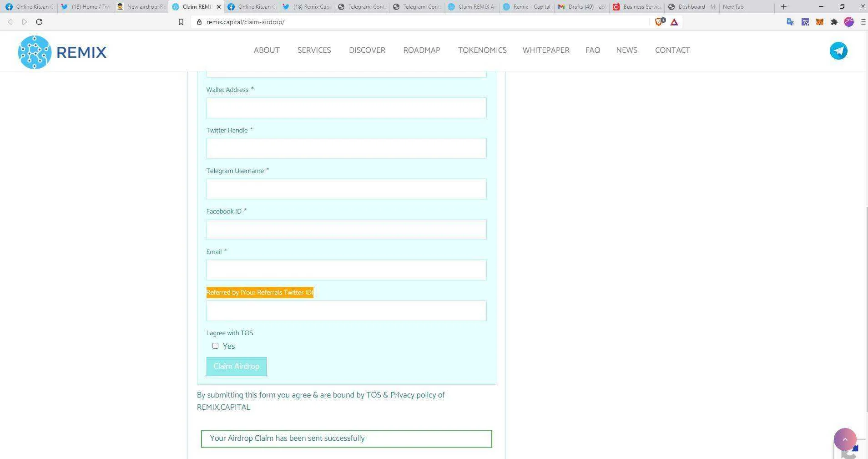
Task: Open the ABOUT menu item
Action: point(267,51)
